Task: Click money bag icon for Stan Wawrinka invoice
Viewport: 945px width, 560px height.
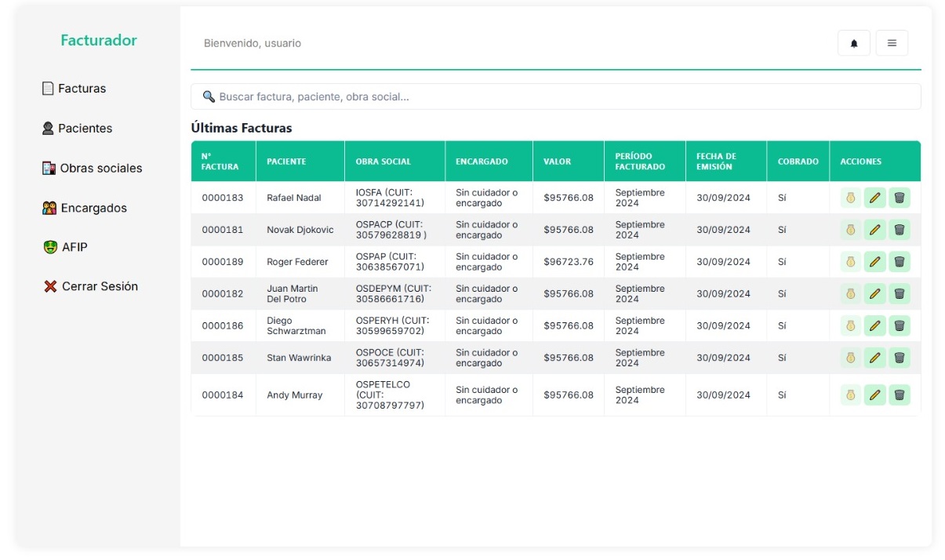Action: 850,358
